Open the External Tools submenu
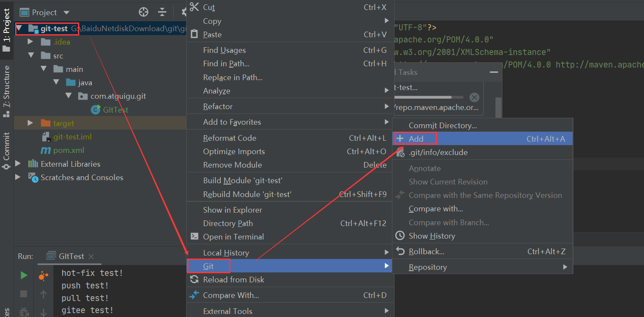644x317 pixels. (290, 311)
